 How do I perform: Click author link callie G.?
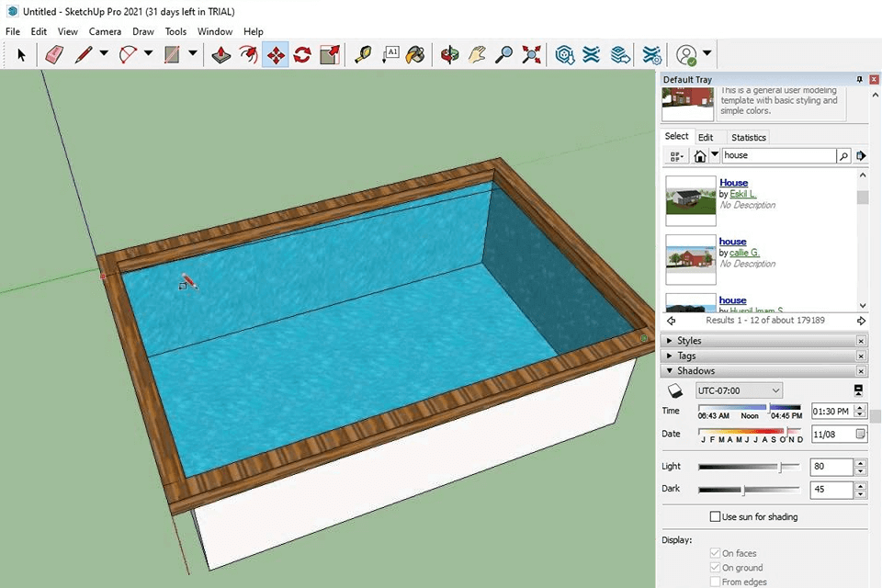coord(745,253)
